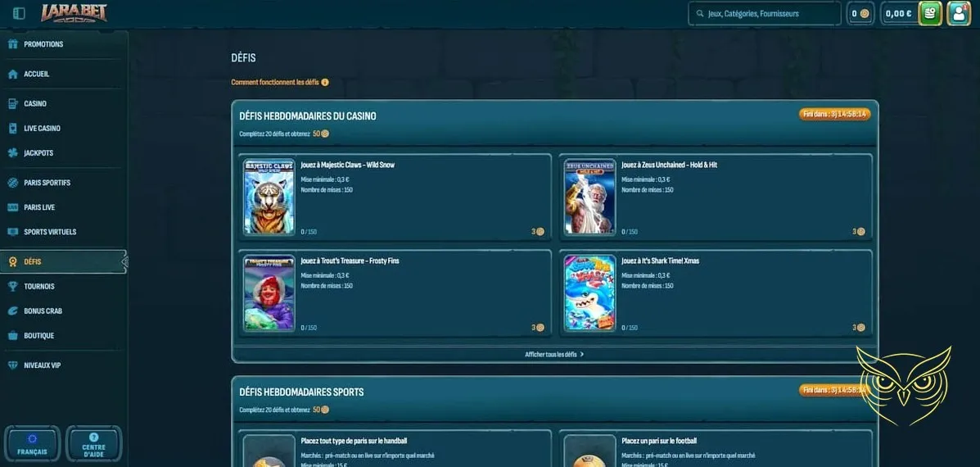Screen dimensions: 980x467
Task: Open Comment fonctionnent les défis link
Action: tap(275, 82)
